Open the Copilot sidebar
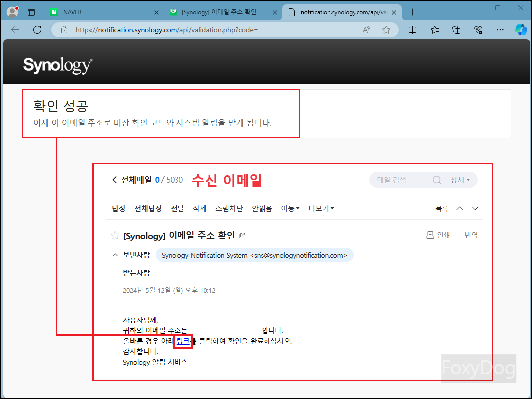The image size is (532, 399). [x=521, y=30]
